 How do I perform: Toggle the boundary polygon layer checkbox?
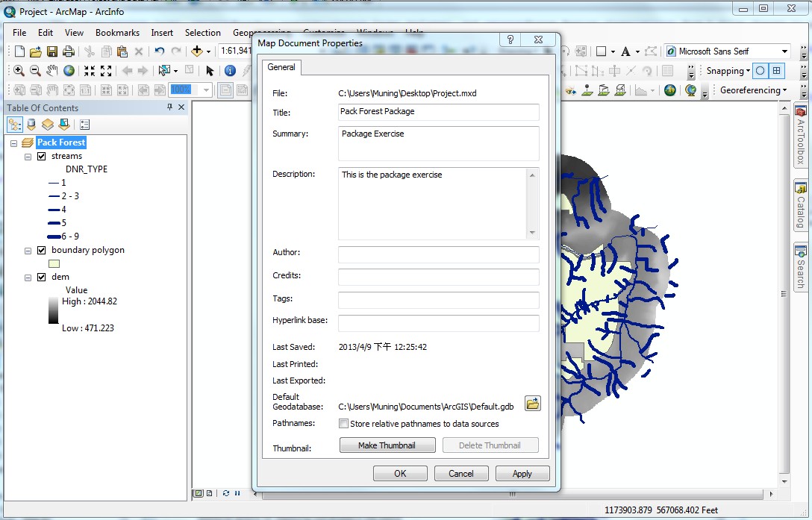tap(42, 251)
